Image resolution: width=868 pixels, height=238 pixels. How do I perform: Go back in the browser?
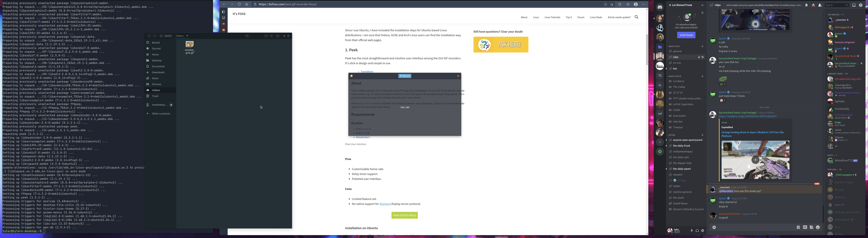pos(224,4)
